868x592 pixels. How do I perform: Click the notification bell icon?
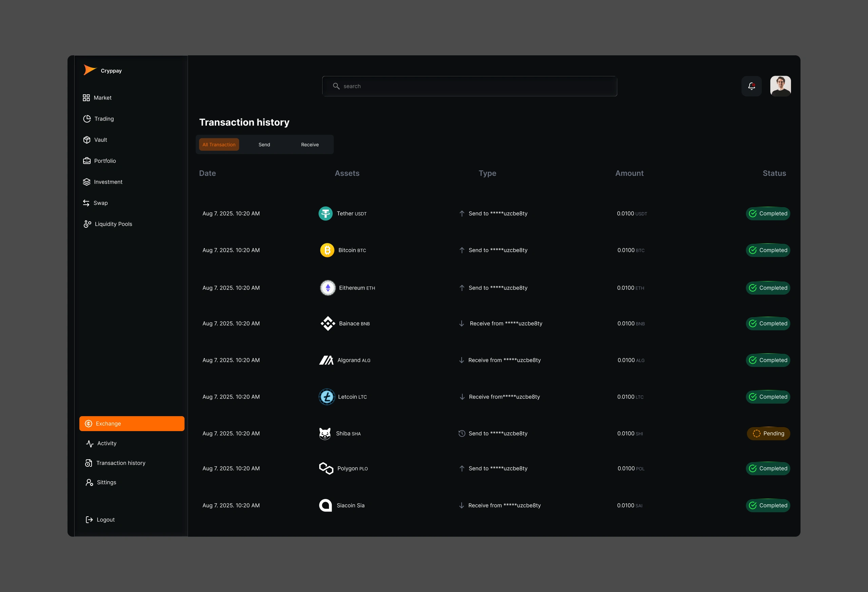point(751,86)
